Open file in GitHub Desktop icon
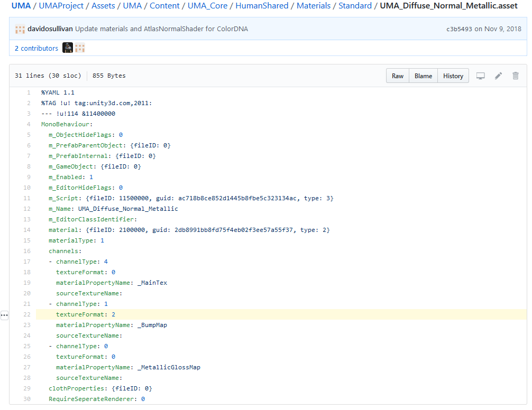 481,76
